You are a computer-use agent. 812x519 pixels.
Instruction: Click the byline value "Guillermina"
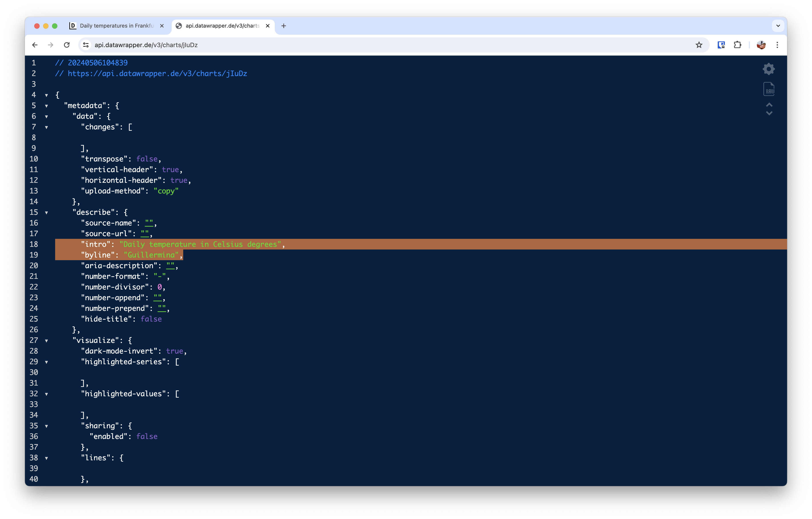coord(151,255)
